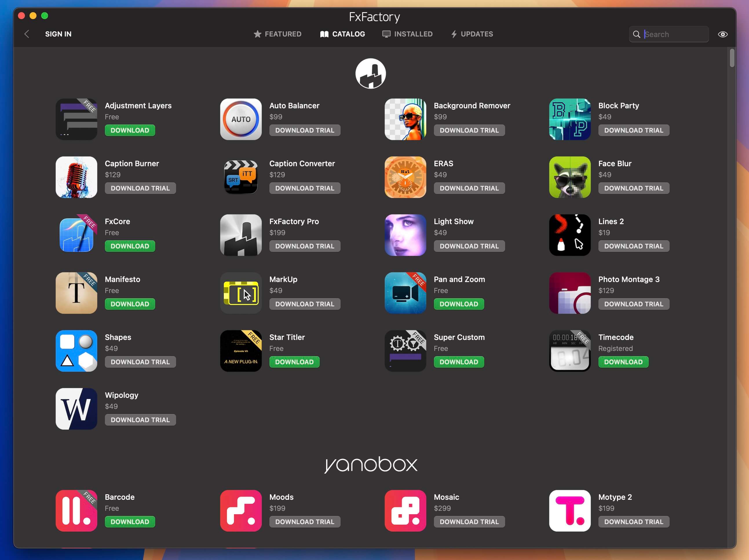Click the Sign In link
Image resolution: width=749 pixels, height=560 pixels.
click(x=58, y=34)
